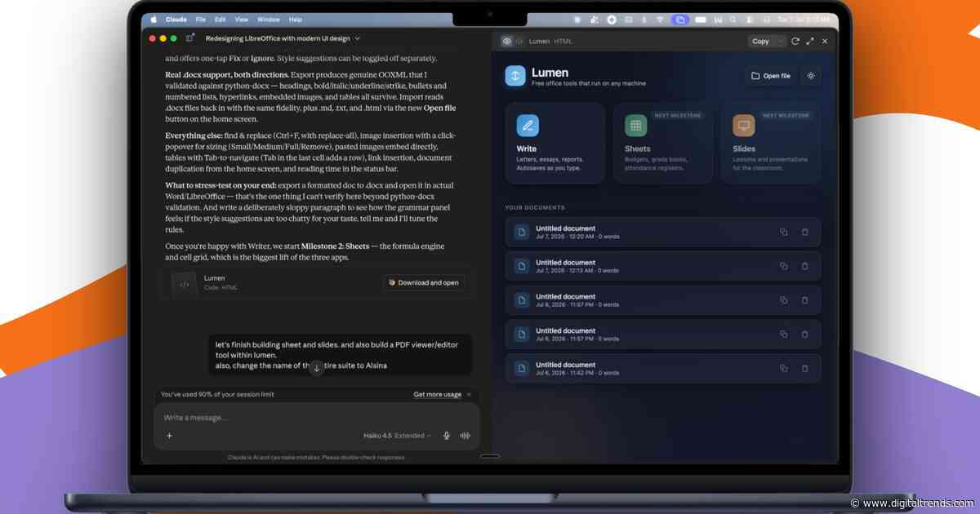Viewport: 980px width, 514px height.
Task: Open the Haiku 4.5 model selector
Action: (398, 436)
